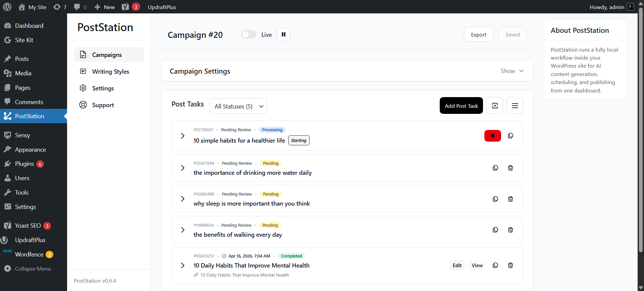This screenshot has height=291, width=644.
Task: Open Howdy, admin account menu
Action: tap(612, 7)
